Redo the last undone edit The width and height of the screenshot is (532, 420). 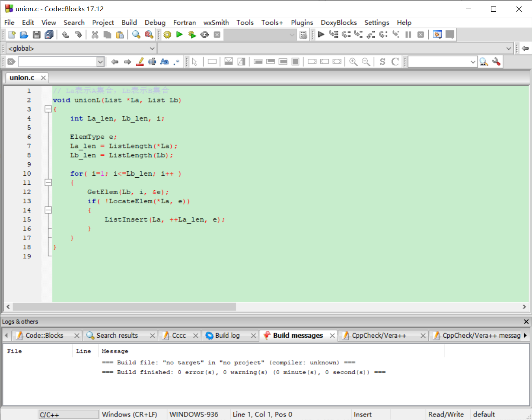coord(78,35)
